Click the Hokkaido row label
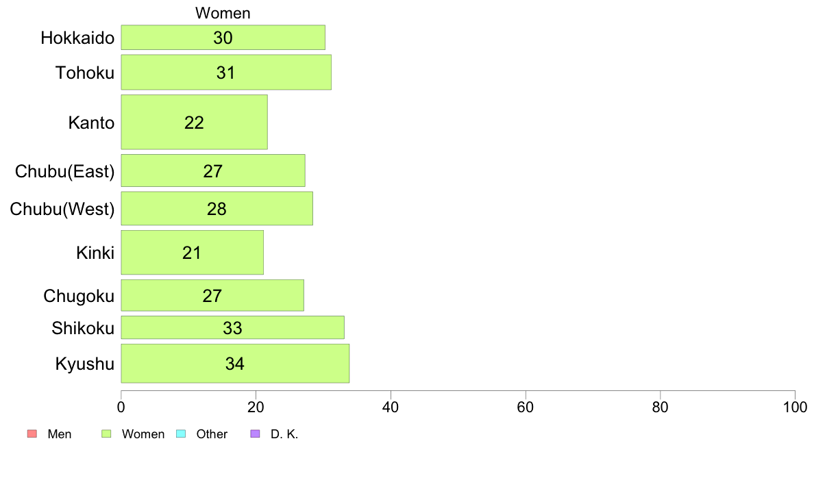 click(77, 38)
